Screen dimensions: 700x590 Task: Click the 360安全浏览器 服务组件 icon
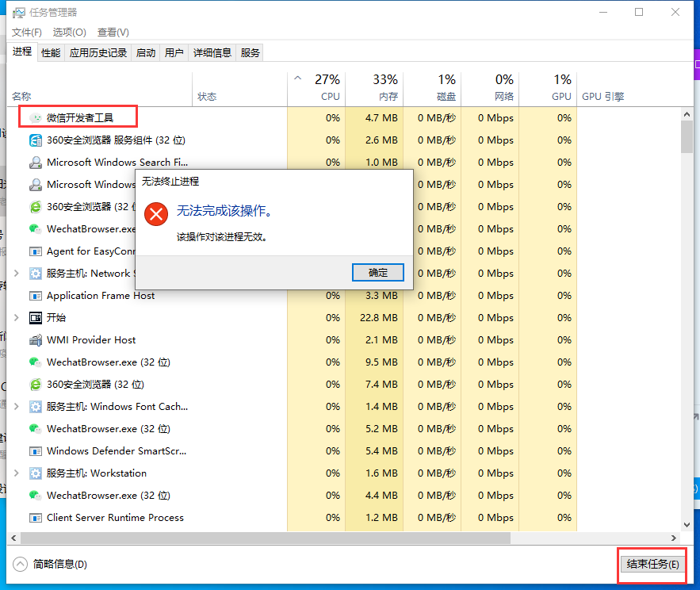[x=35, y=140]
